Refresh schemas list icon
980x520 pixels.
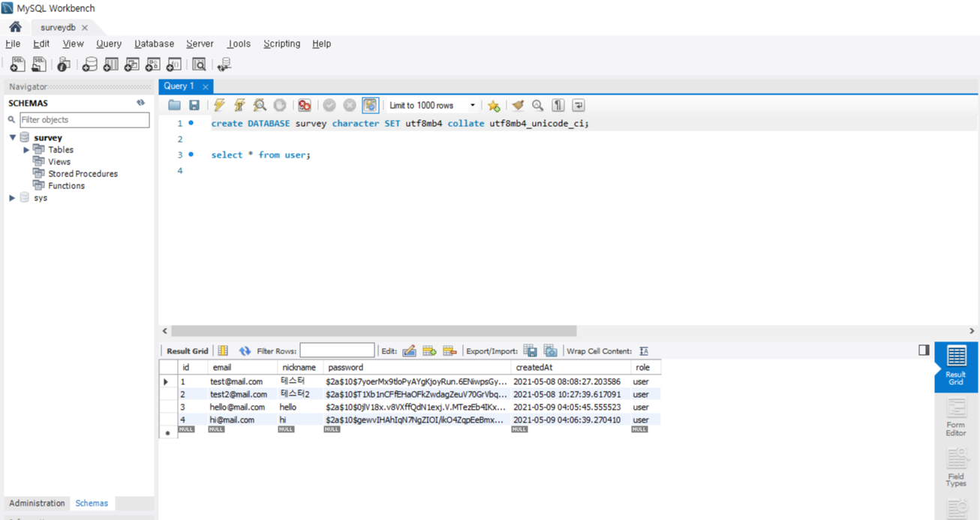click(140, 103)
